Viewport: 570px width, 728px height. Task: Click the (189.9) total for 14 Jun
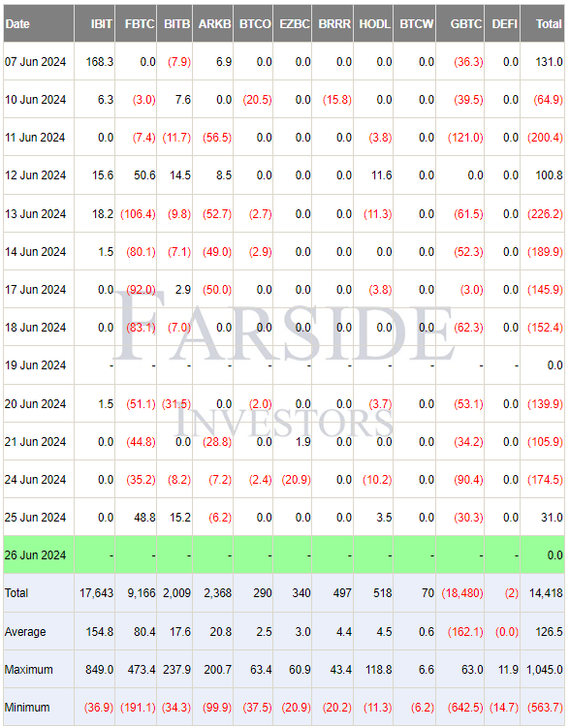coord(545,252)
